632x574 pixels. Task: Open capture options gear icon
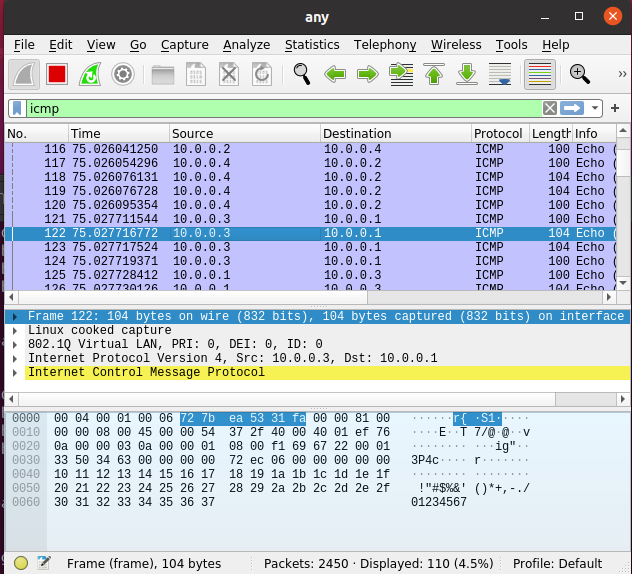click(122, 74)
